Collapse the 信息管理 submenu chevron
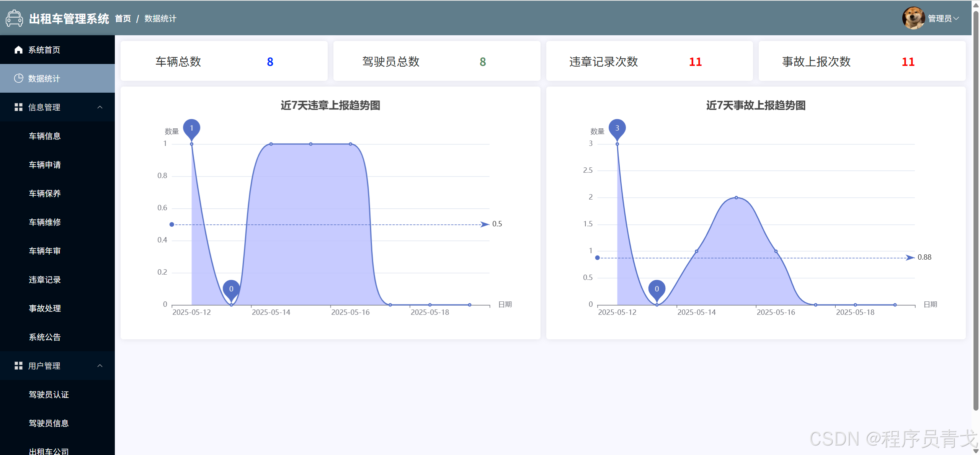 100,107
